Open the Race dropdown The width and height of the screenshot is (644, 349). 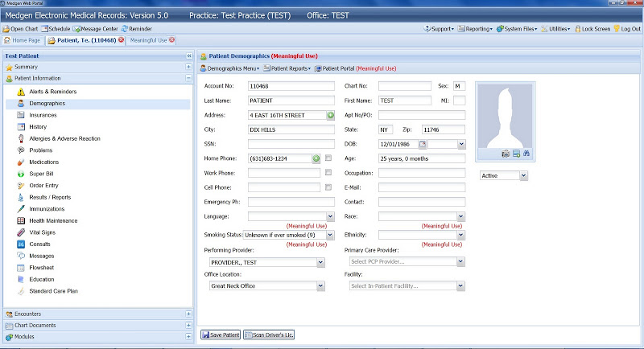(x=460, y=216)
